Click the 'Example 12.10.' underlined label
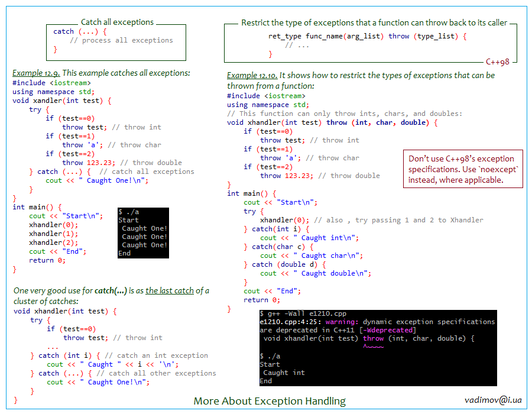 tap(252, 75)
